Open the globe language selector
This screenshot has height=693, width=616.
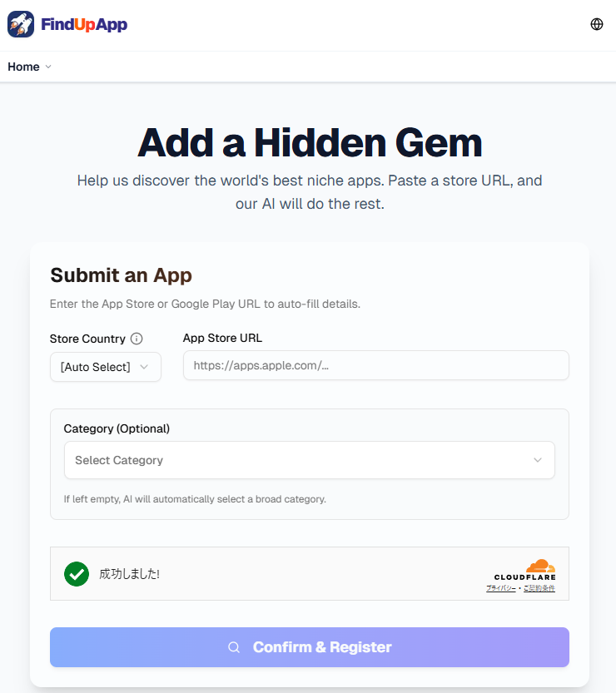[596, 24]
